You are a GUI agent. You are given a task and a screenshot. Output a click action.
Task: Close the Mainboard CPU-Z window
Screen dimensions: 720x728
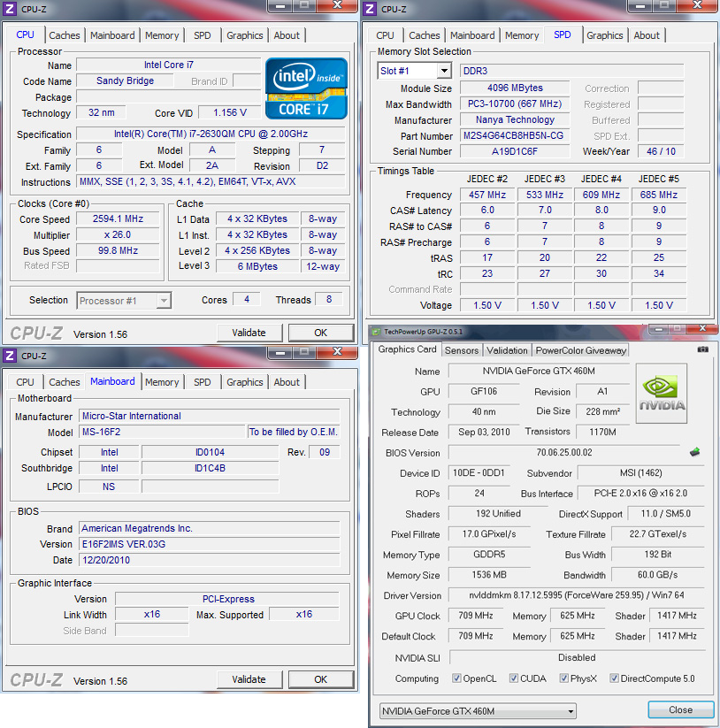[338, 352]
